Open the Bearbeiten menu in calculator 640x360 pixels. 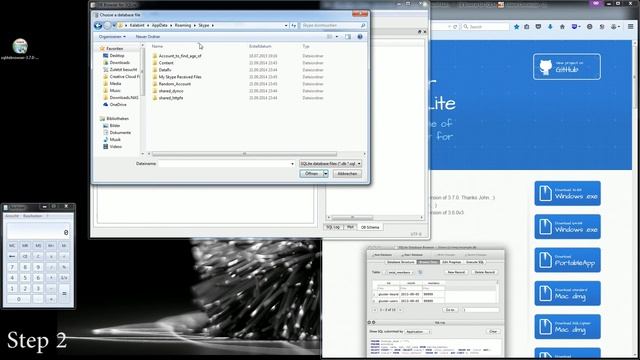tap(32, 216)
